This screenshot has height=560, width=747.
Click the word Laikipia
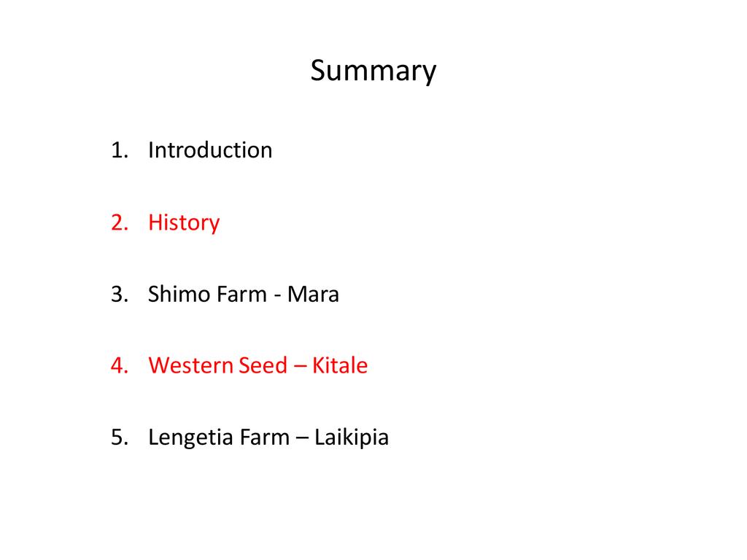coord(352,437)
